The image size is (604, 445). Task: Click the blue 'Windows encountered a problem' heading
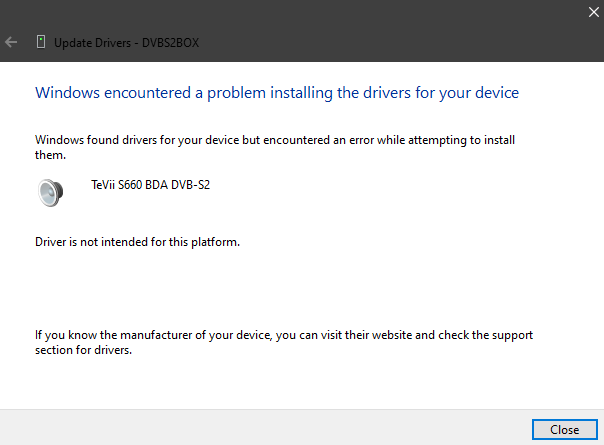(277, 93)
